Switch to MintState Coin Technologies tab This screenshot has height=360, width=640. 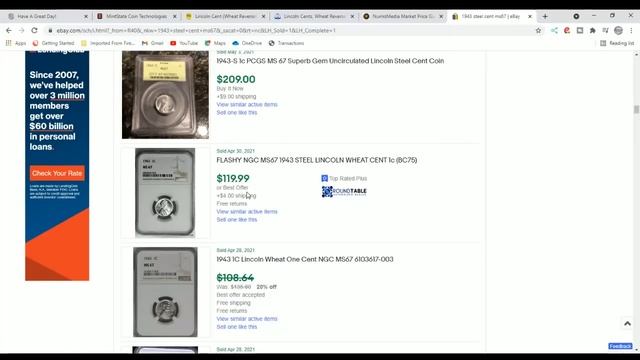click(136, 16)
